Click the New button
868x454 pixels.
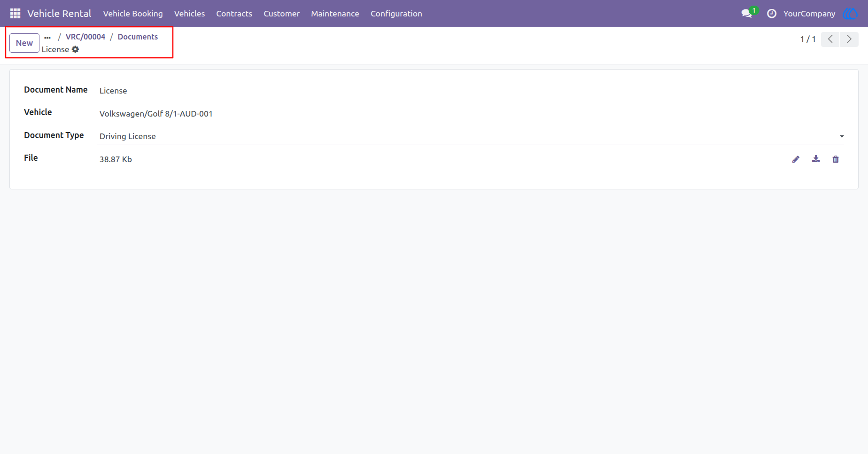tap(24, 43)
